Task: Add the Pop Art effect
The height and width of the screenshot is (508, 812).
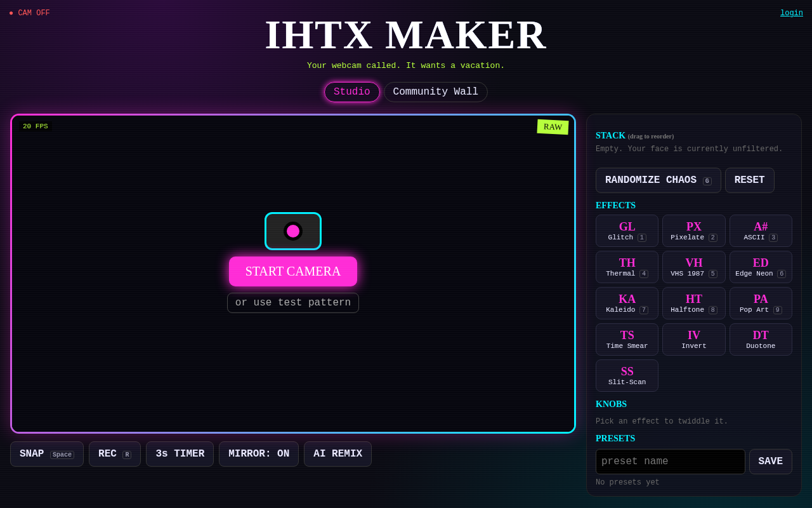Action: (x=761, y=303)
